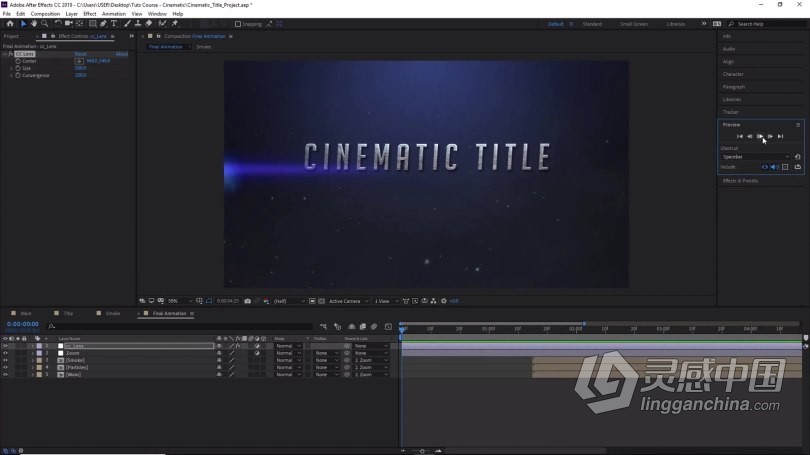Hide the cc_Lens layer eye

pos(5,346)
